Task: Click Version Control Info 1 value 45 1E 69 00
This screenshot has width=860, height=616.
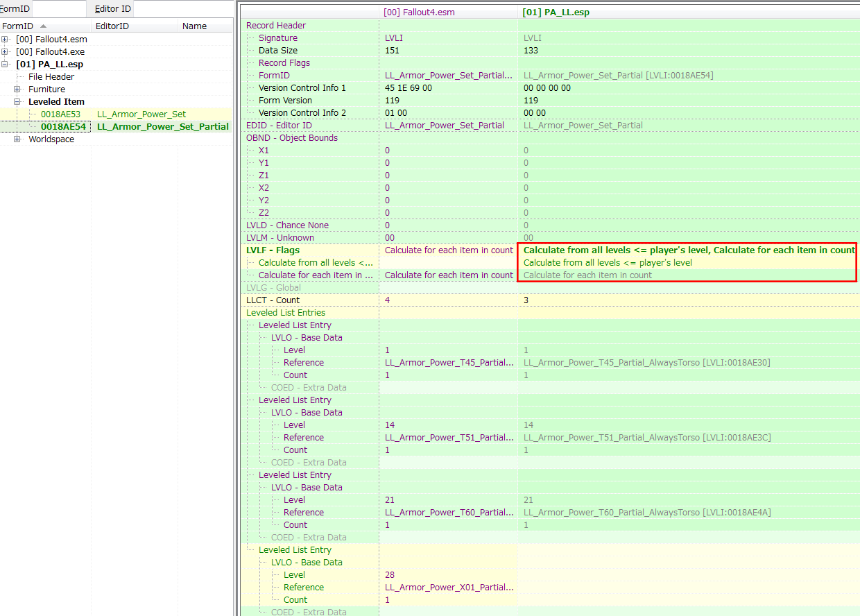Action: (x=409, y=87)
